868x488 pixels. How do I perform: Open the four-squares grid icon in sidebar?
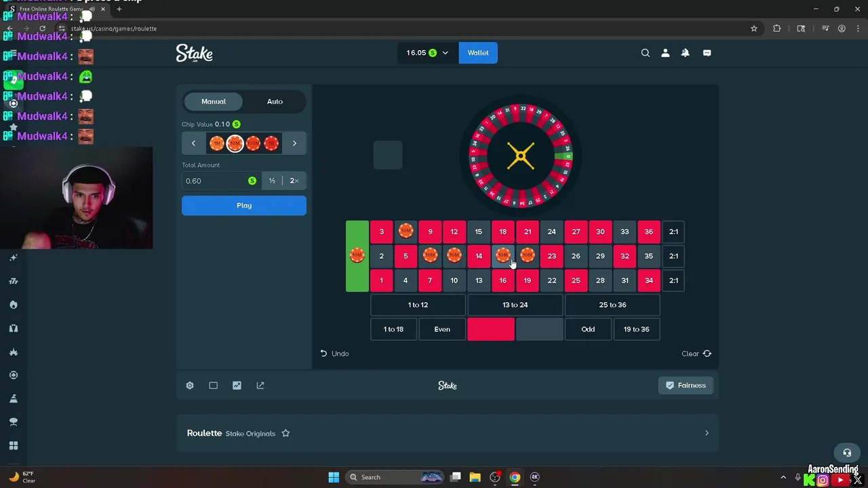pos(13,445)
